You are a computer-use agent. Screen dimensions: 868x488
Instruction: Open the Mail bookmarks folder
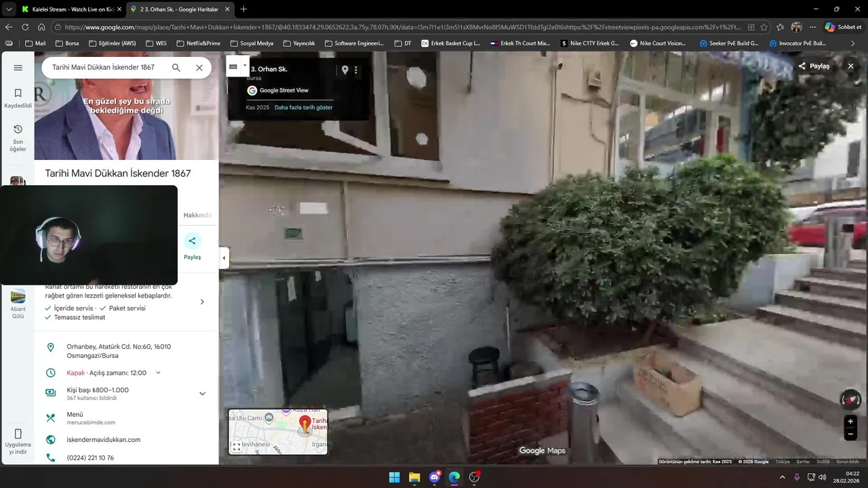tap(35, 43)
